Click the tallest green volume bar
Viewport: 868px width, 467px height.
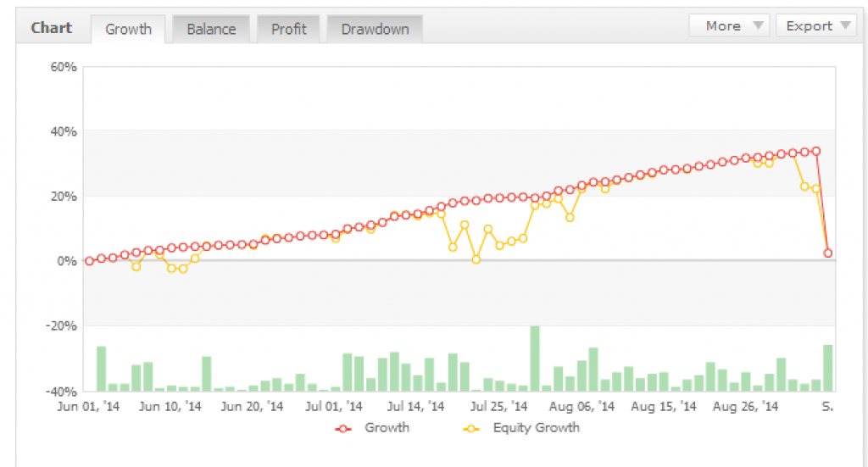(535, 359)
